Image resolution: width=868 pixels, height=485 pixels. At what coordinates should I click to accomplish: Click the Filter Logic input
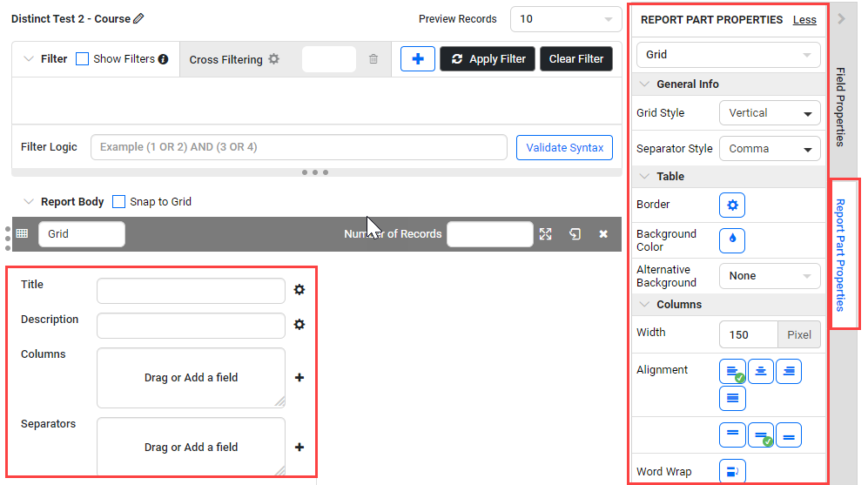coord(299,147)
